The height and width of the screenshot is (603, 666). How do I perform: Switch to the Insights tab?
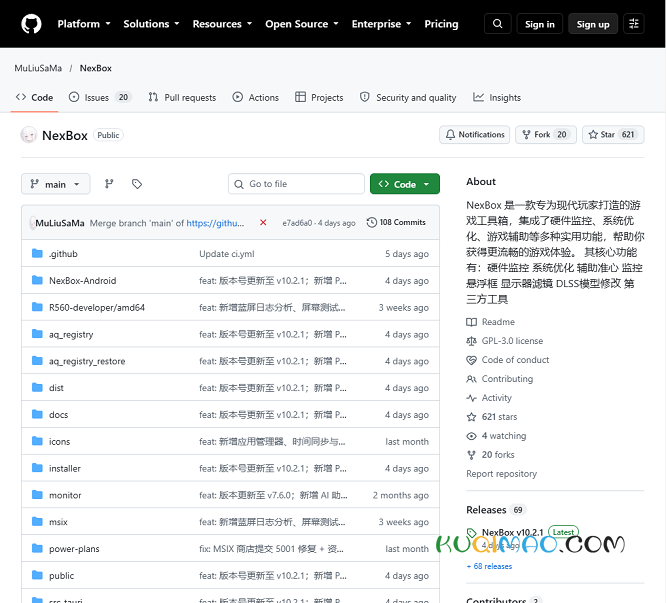coord(497,97)
